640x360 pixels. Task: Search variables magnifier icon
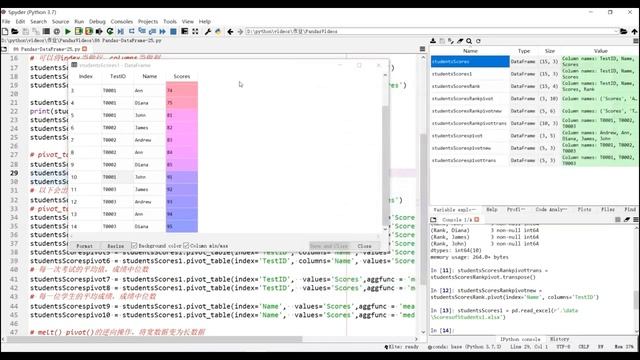click(469, 41)
